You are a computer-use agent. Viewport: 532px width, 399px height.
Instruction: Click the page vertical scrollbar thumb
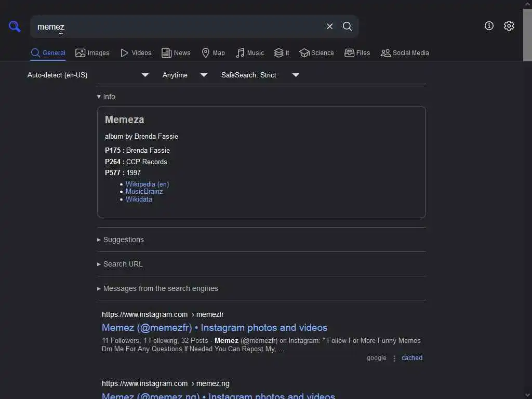(527, 35)
